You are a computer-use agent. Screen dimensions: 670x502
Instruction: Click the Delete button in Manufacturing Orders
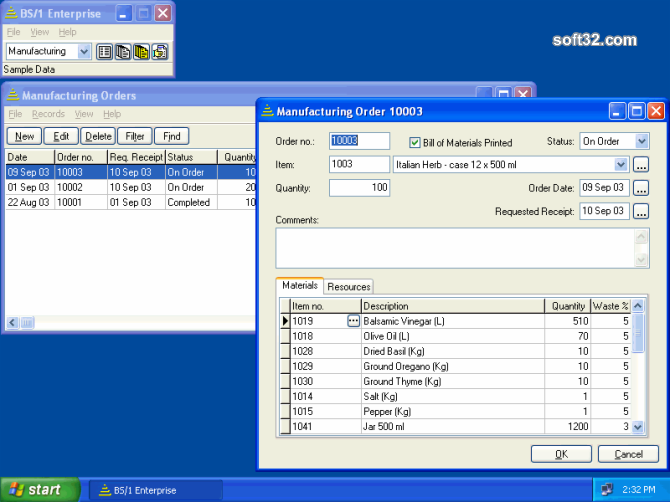coord(98,136)
